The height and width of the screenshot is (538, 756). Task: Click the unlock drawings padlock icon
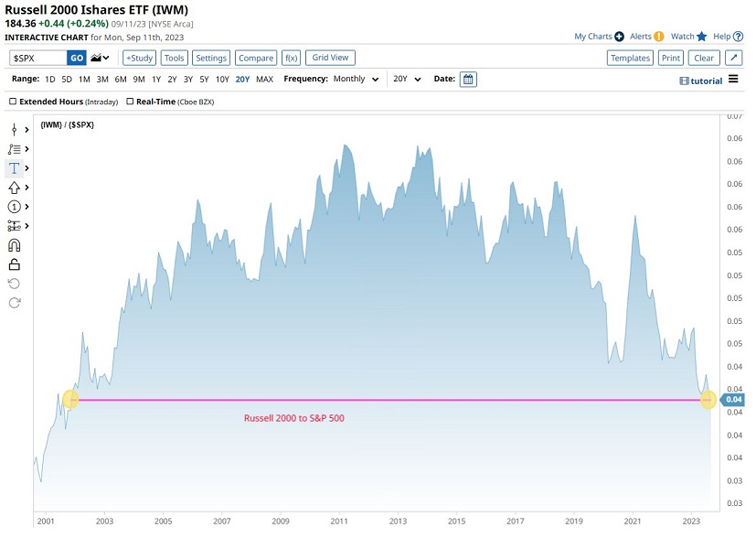pos(14,264)
